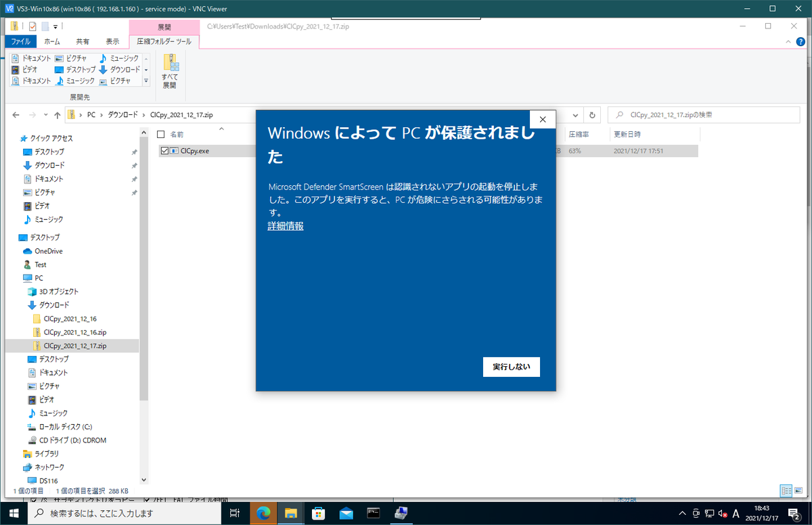Select Test user folder in navigation pane
Screen dimensions: 812x525
(x=41, y=265)
